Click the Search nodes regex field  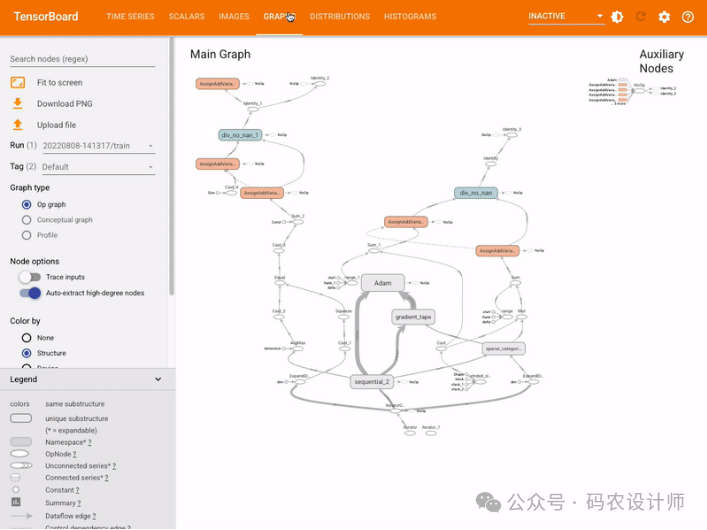click(83, 59)
